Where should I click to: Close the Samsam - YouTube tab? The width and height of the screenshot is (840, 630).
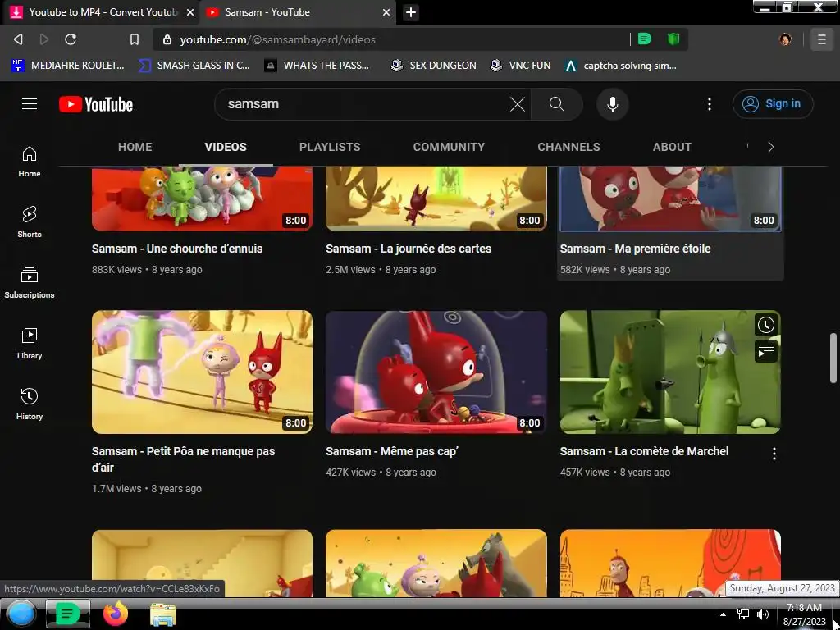[386, 12]
